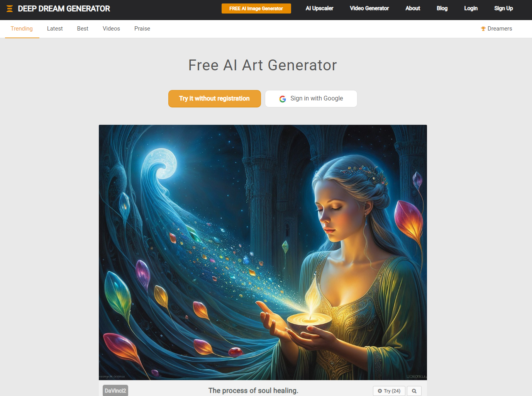Open the Video Generator page

369,8
